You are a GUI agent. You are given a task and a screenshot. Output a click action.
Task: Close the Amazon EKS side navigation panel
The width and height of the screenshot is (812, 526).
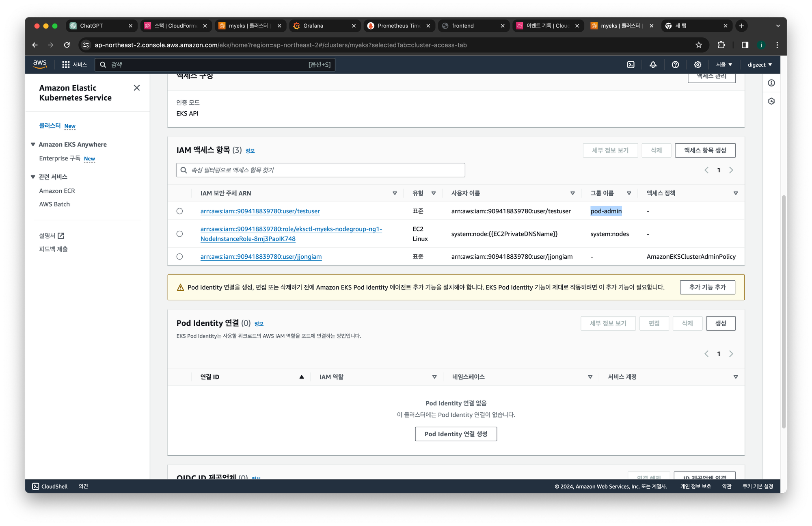(137, 88)
